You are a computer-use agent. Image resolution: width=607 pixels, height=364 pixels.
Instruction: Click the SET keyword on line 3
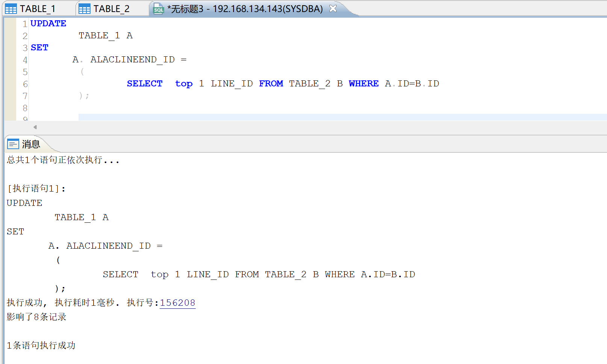point(39,47)
